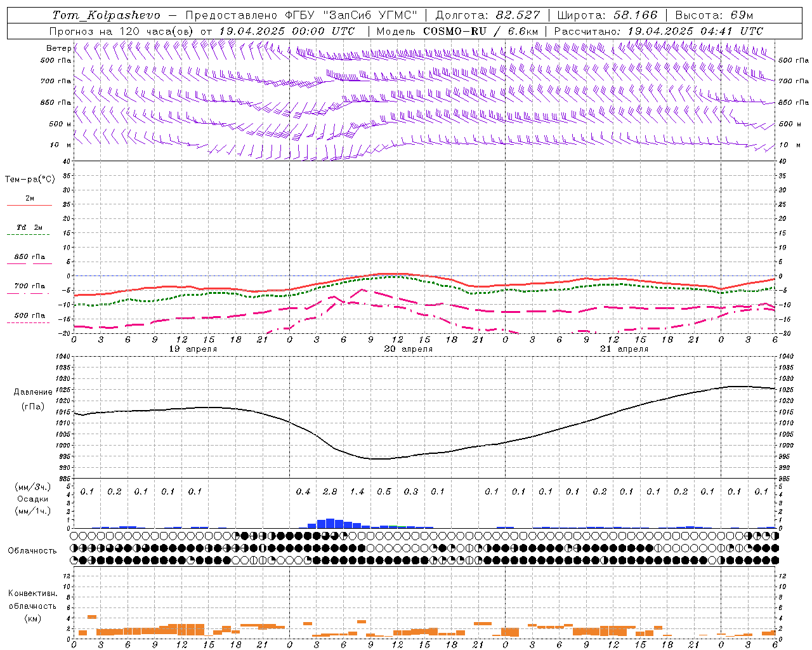The image size is (812, 650).
Task: Click the 1.4 precipitation value
Action: coord(357,491)
